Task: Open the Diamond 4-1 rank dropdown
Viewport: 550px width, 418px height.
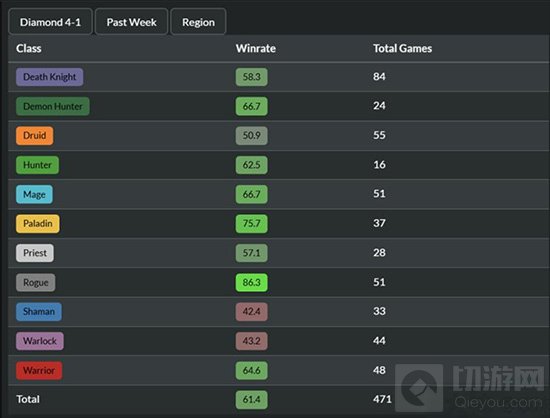Action: [x=50, y=22]
